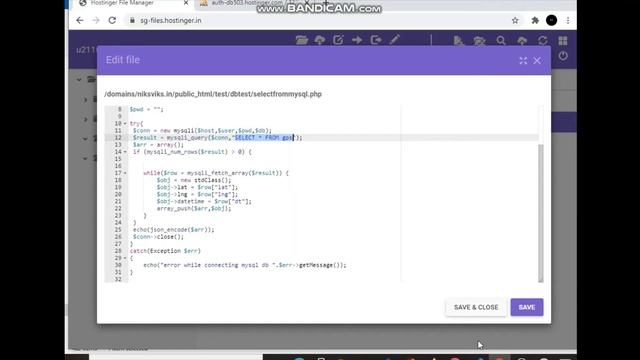Viewport: 640px width, 360px height.
Task: Click the export box-arrow icon in toolbar
Action: click(376, 40)
